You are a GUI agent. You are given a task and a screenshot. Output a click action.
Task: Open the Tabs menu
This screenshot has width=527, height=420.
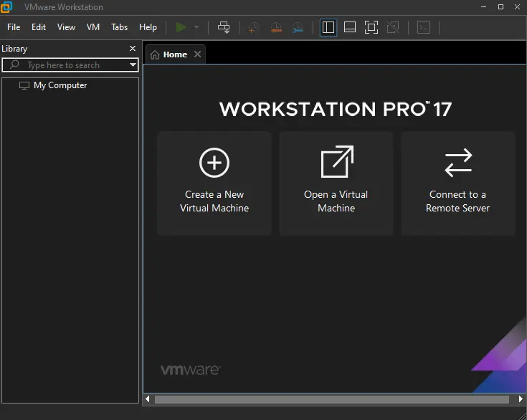coord(119,27)
